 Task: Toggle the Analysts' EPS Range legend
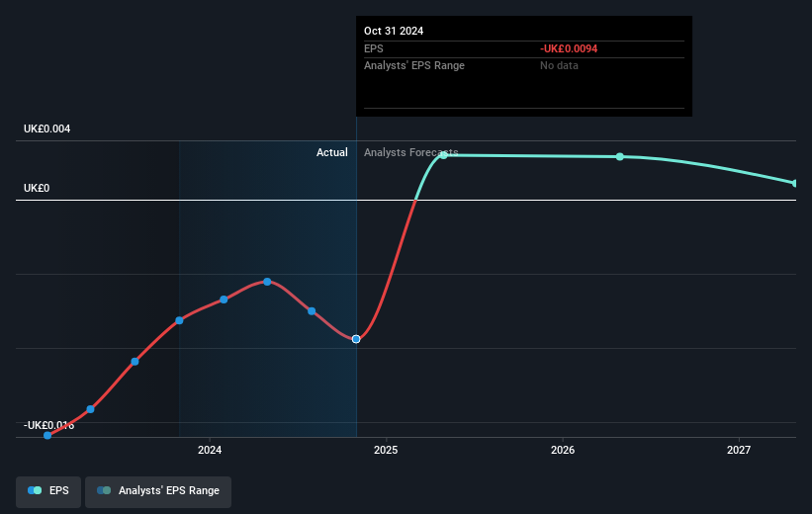pos(158,490)
